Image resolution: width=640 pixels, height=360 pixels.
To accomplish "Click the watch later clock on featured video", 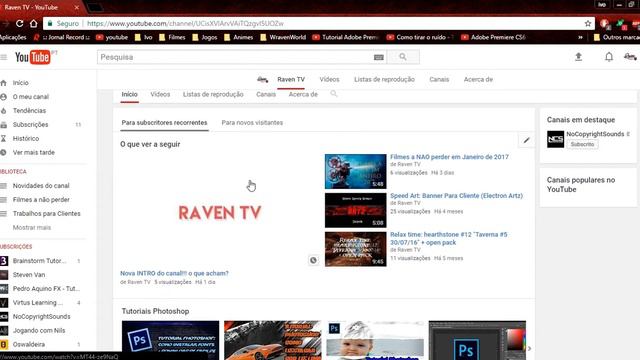I will click(313, 260).
